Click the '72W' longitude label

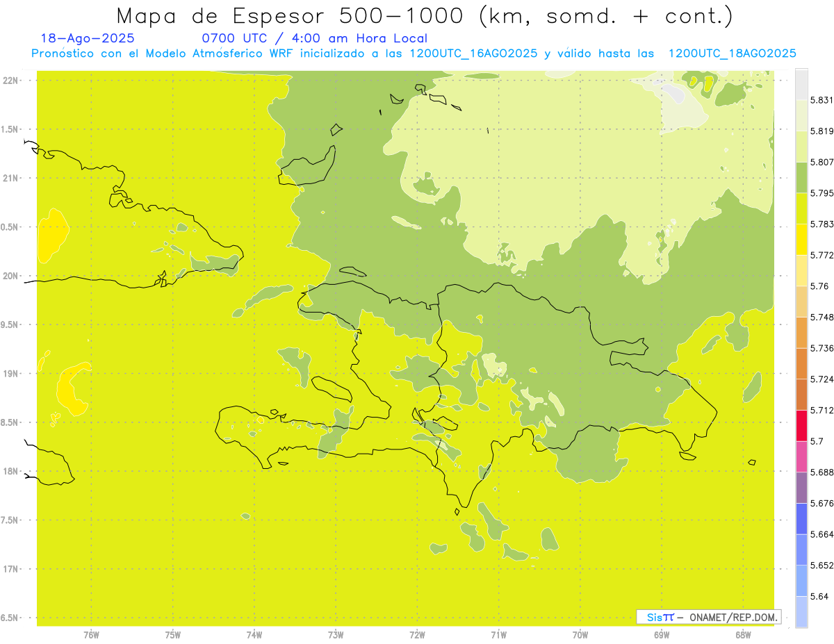(417, 634)
